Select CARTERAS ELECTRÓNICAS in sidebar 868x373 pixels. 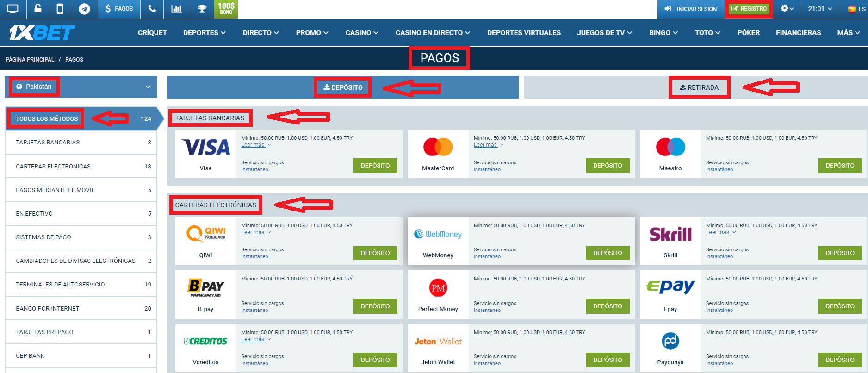[x=81, y=166]
